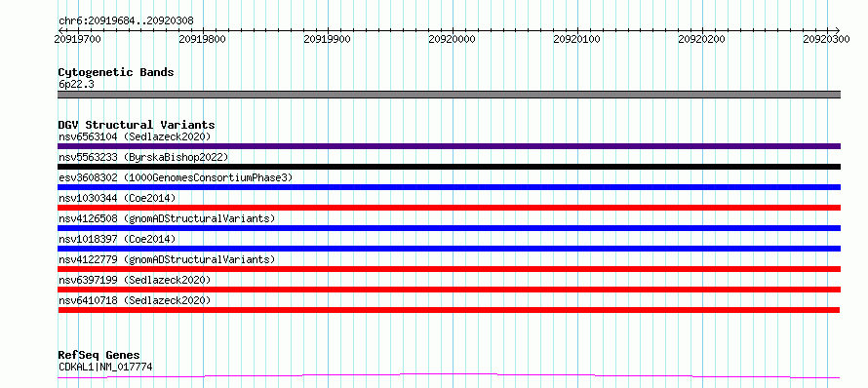Select the black nsv5563233 variant bar
This screenshot has width=868, height=388.
point(449,167)
